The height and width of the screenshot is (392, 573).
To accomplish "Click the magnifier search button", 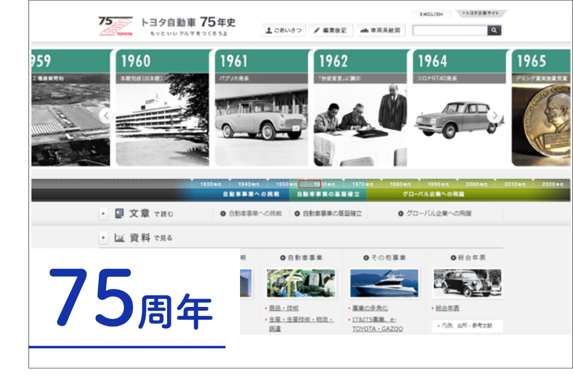I will [494, 30].
